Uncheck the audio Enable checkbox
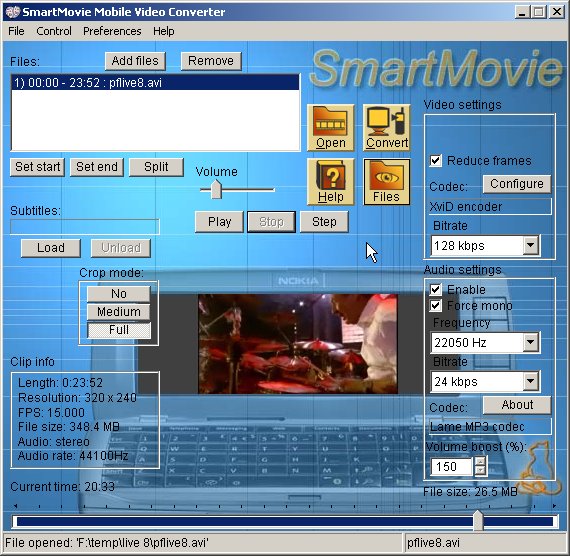 (x=435, y=289)
